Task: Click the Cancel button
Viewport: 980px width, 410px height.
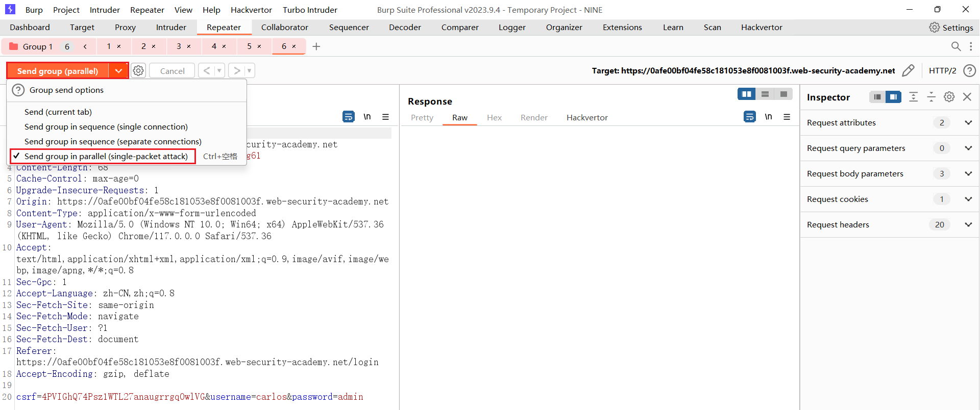Action: [172, 71]
